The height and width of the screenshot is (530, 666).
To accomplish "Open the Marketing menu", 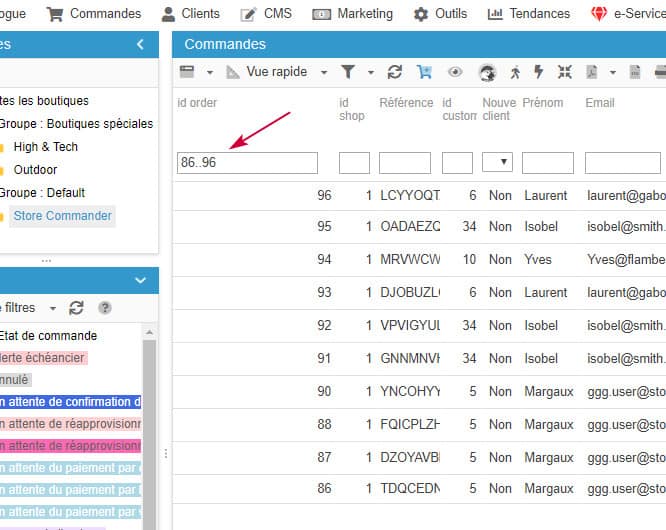I will [x=353, y=14].
